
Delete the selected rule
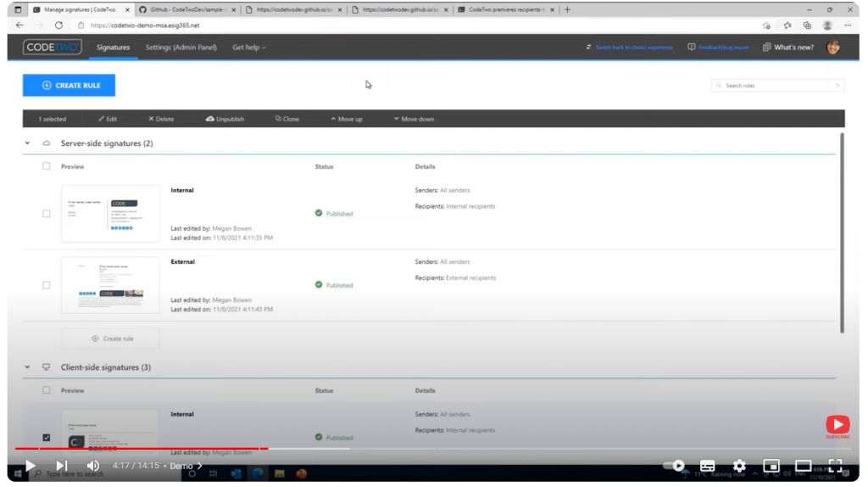click(x=161, y=119)
